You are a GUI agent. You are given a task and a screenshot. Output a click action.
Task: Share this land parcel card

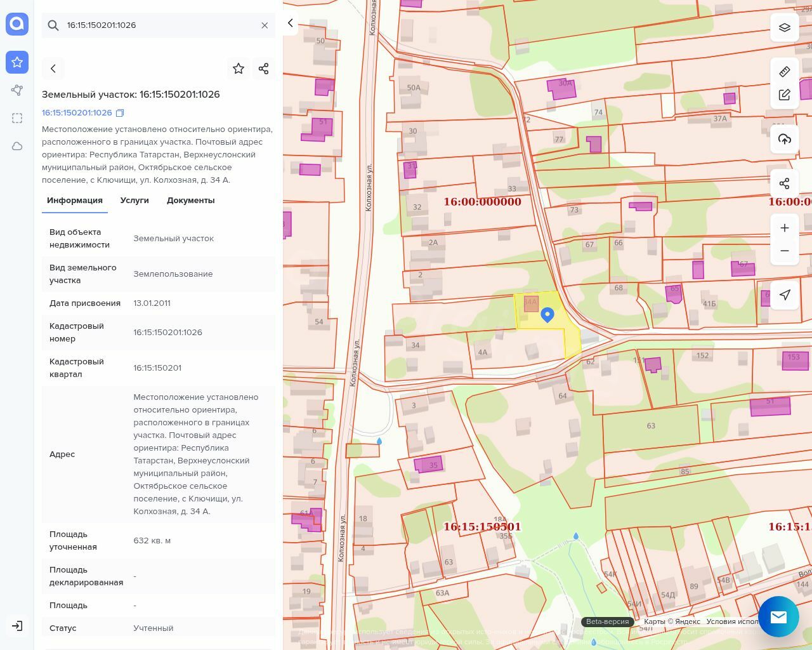pos(264,69)
